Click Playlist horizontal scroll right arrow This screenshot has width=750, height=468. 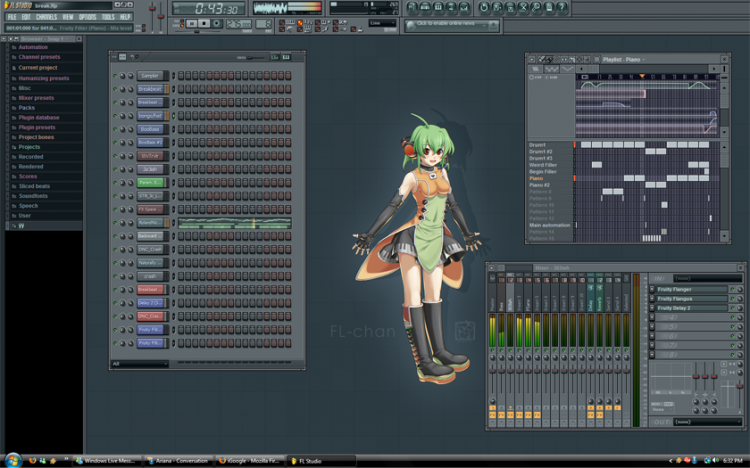(x=714, y=69)
